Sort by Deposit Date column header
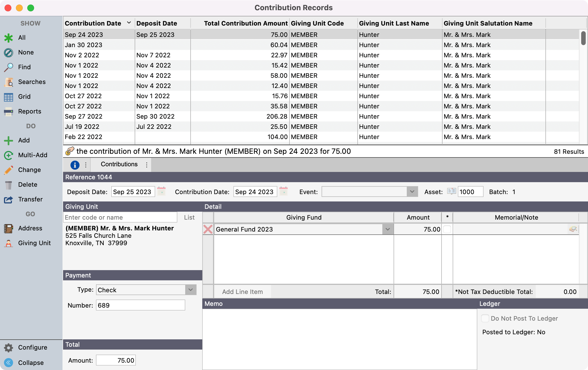Viewport: 588px width, 370px height. click(x=157, y=23)
